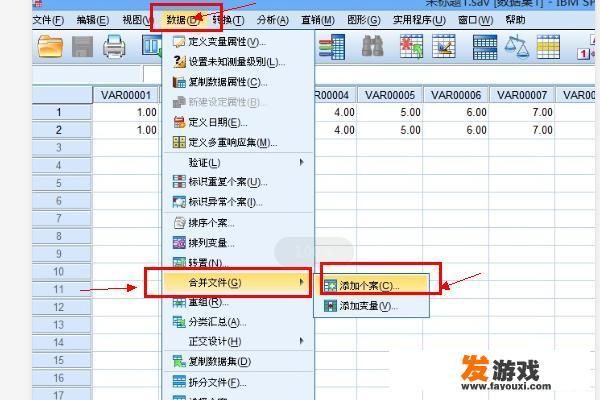Image resolution: width=600 pixels, height=400 pixels.
Task: Select Add Variables (添加变量) in submenu
Action: (x=371, y=306)
